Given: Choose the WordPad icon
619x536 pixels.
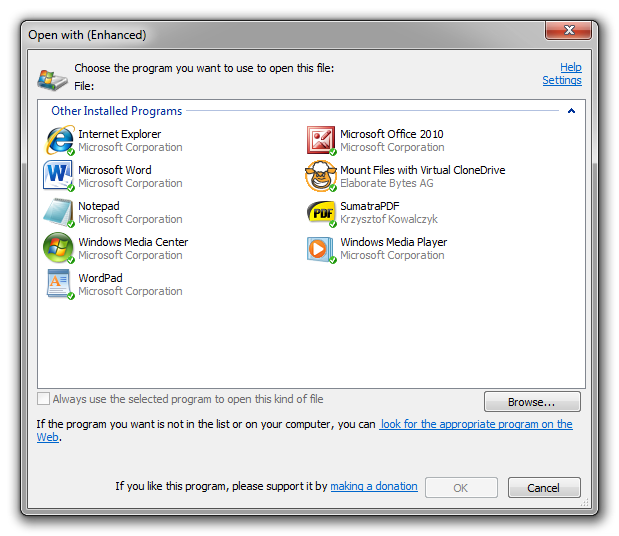Looking at the screenshot, I should click(x=59, y=284).
